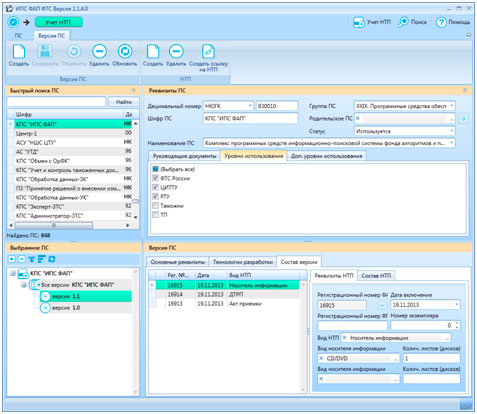
Task: Check the Таможни checkbox
Action: click(155, 205)
